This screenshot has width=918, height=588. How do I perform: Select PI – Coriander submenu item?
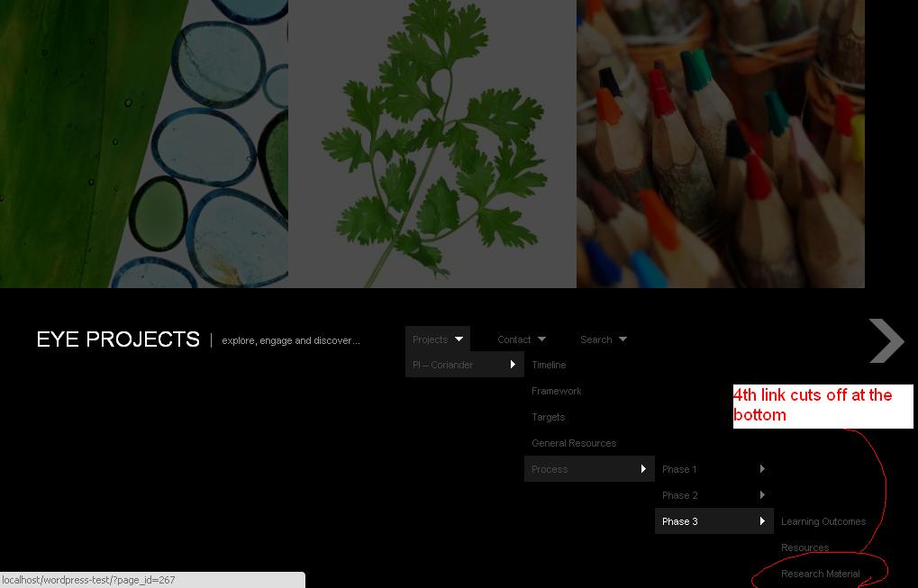(x=464, y=365)
